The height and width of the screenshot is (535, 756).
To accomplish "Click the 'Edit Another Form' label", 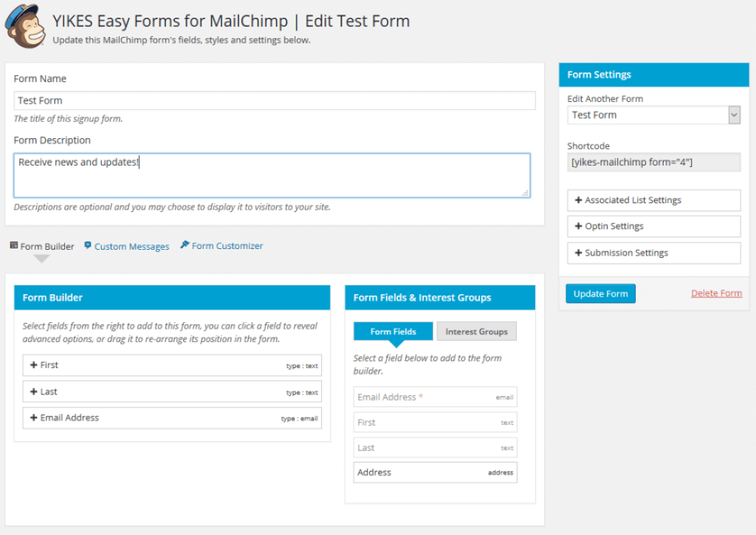I will [x=605, y=99].
